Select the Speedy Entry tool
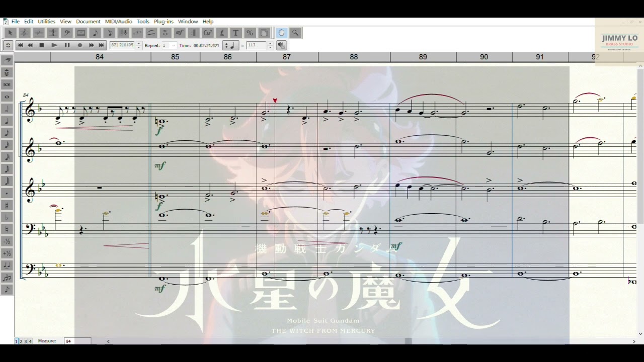Viewport: 644px width, 362px height. coord(109,33)
